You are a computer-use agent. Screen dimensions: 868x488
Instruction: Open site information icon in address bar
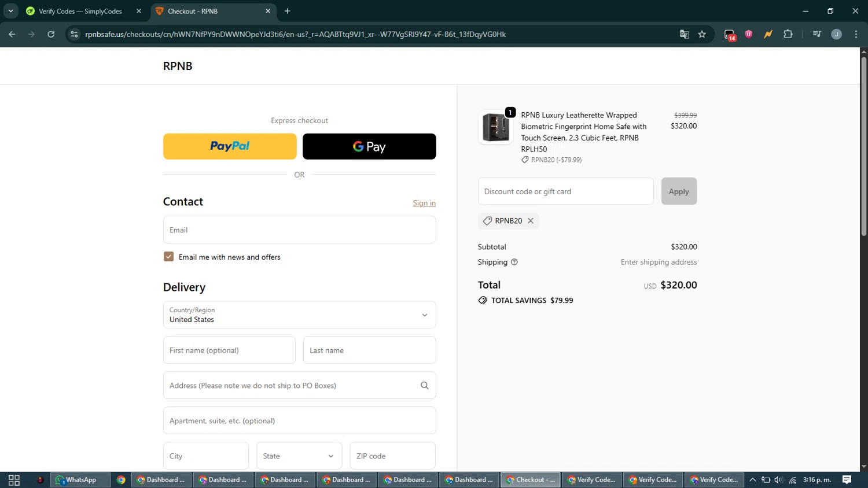pyautogui.click(x=74, y=34)
